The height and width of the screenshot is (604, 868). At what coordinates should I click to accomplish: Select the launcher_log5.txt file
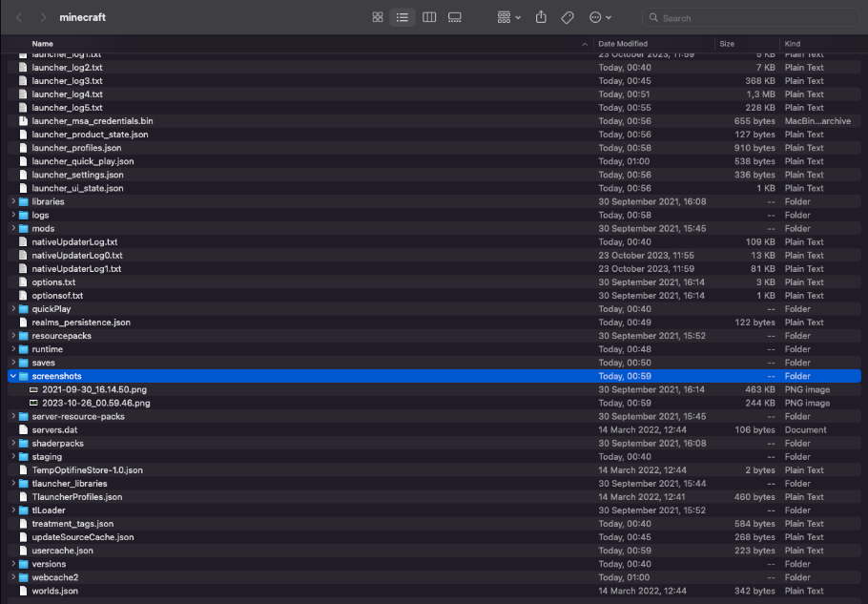(434, 108)
